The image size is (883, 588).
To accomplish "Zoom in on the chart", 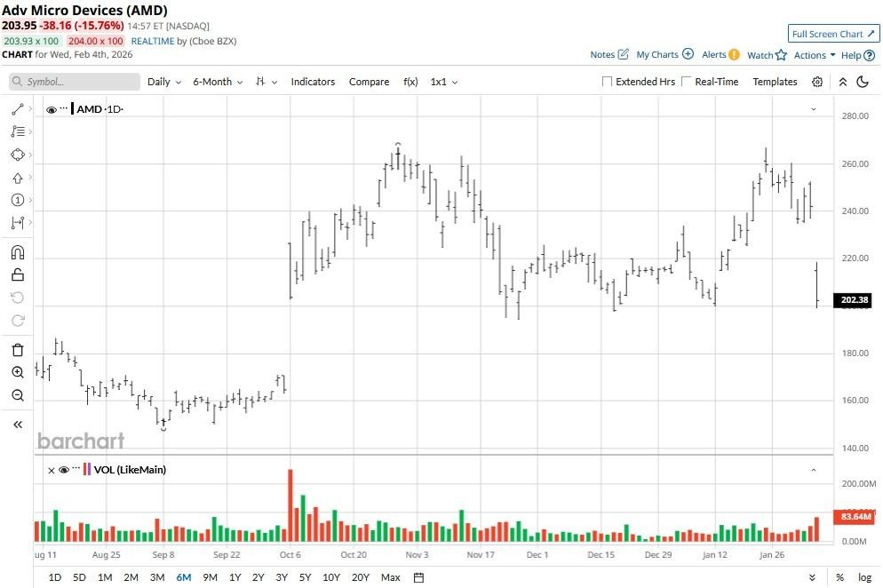I will [18, 372].
